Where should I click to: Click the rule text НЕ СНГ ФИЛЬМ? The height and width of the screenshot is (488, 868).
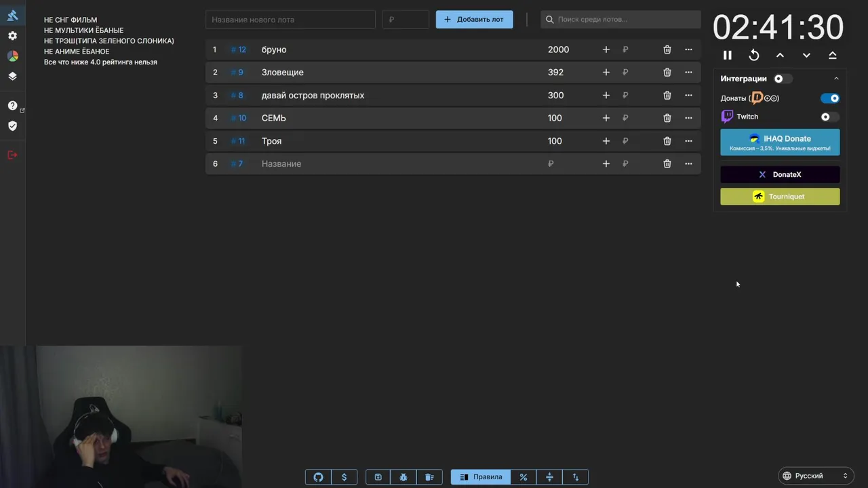pyautogui.click(x=71, y=20)
